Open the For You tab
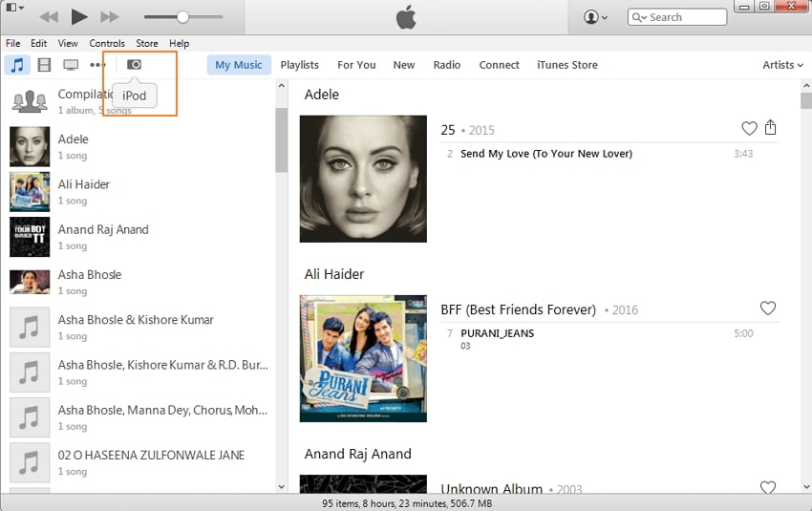 click(356, 65)
